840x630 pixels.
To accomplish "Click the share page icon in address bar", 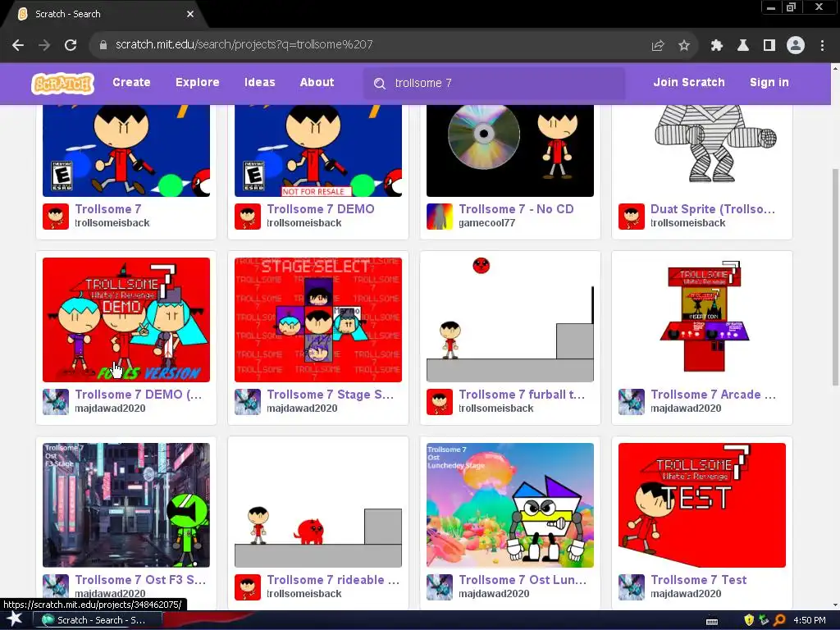I will [658, 46].
